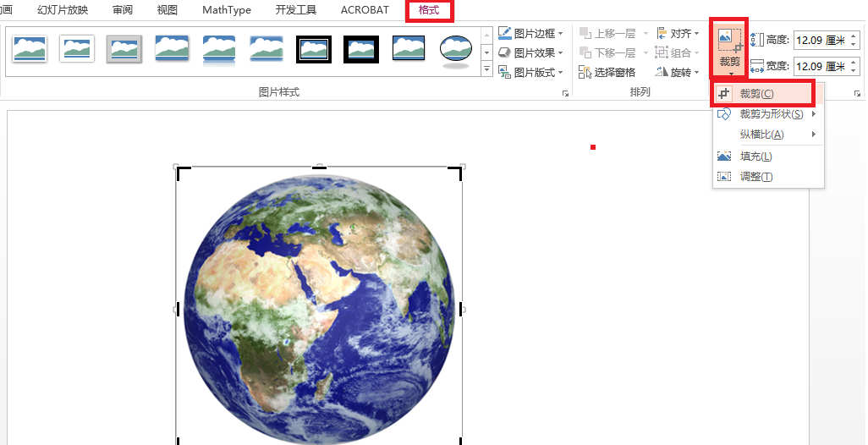Viewport: 868px width, 445px height.
Task: Open the 旋转 rotate dropdown
Action: (x=678, y=73)
